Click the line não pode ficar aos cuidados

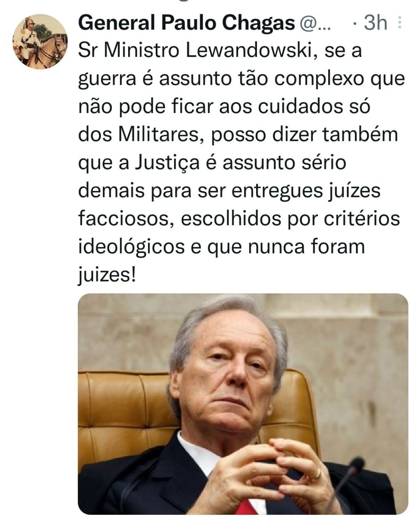point(224,107)
